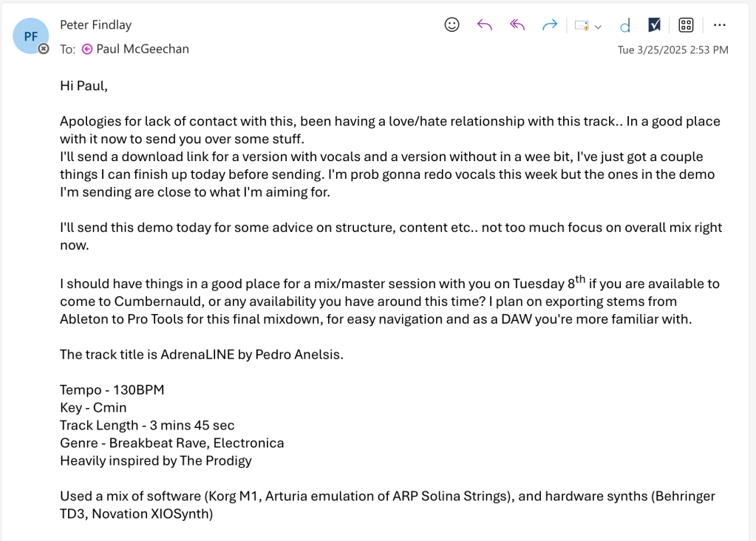Click the PF sender avatar
This screenshot has height=541, width=756.
pos(31,35)
